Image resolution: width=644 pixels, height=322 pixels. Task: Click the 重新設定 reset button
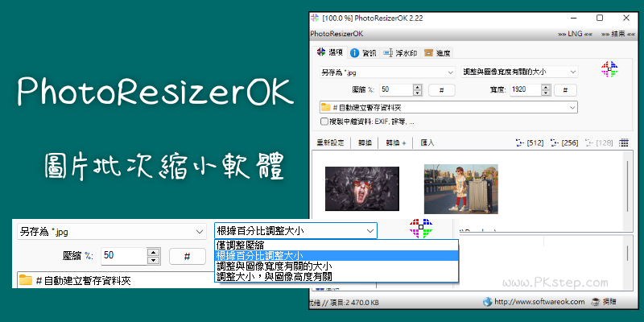tap(330, 143)
